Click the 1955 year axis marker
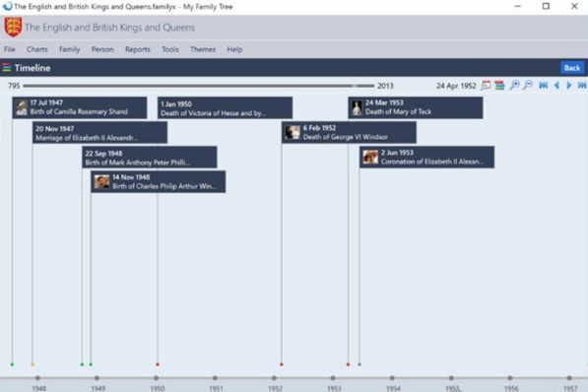This screenshot has height=392, width=588. [x=451, y=378]
